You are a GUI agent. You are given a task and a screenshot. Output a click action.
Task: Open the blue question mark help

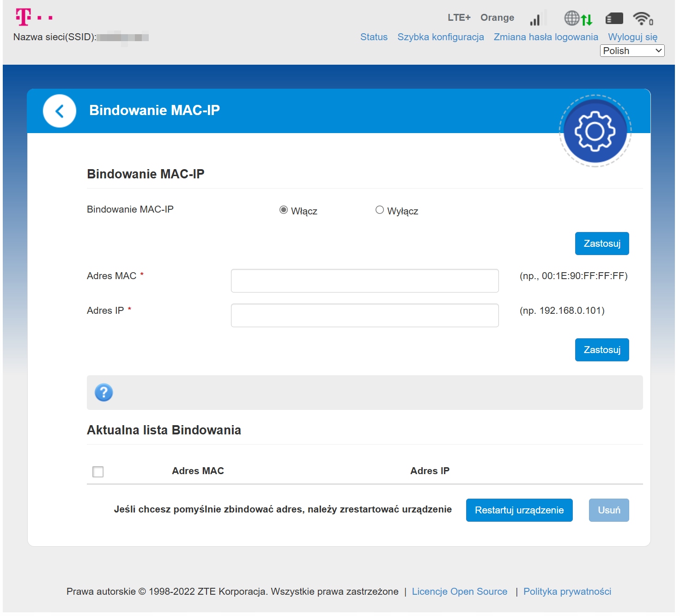pos(104,392)
